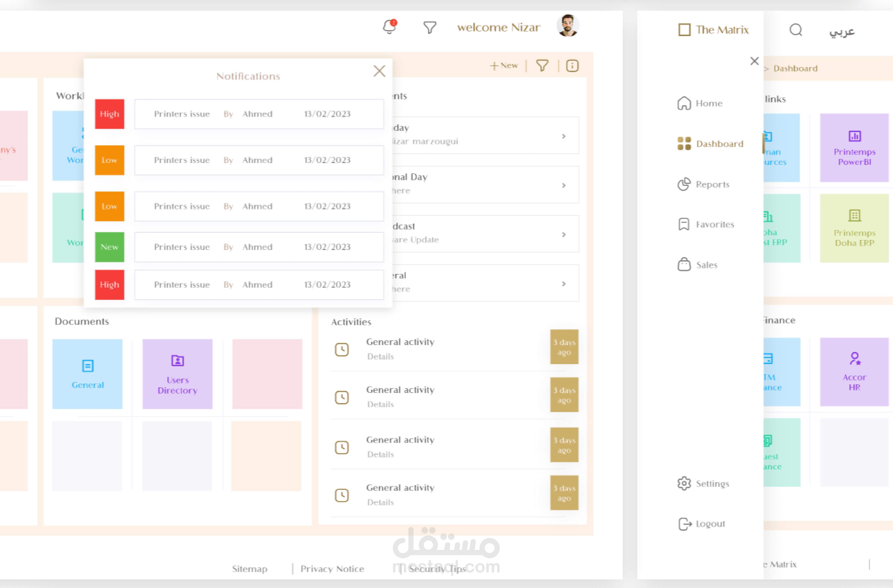Image resolution: width=893 pixels, height=588 pixels.
Task: Click the Reports pie chart icon
Action: click(684, 184)
